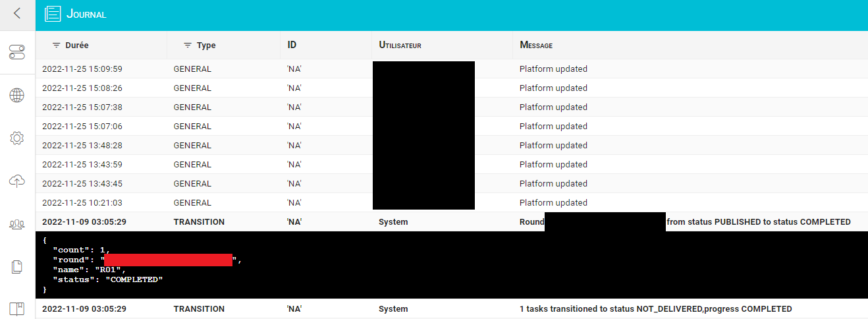Screen dimensions: 868x319
Task: Open the filter for the Durée column
Action: 57,45
